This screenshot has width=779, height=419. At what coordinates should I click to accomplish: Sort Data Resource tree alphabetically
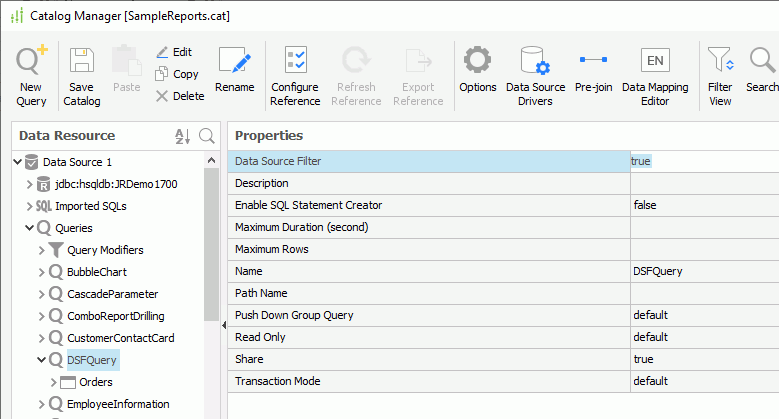[x=182, y=136]
